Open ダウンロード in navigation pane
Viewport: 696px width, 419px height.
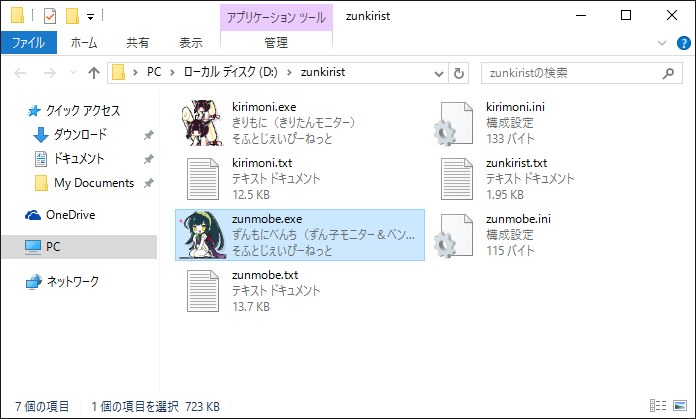(x=80, y=134)
